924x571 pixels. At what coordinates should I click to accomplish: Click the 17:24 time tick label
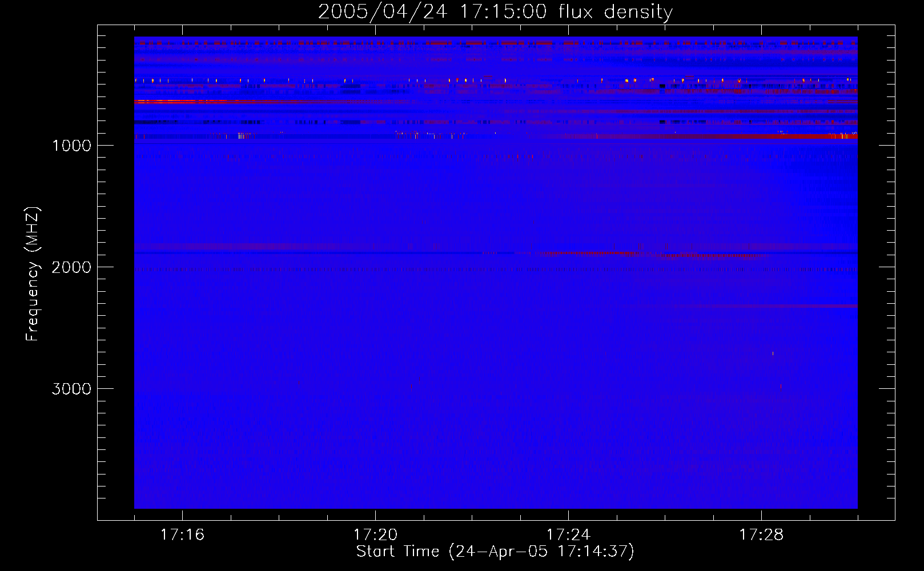pyautogui.click(x=568, y=534)
